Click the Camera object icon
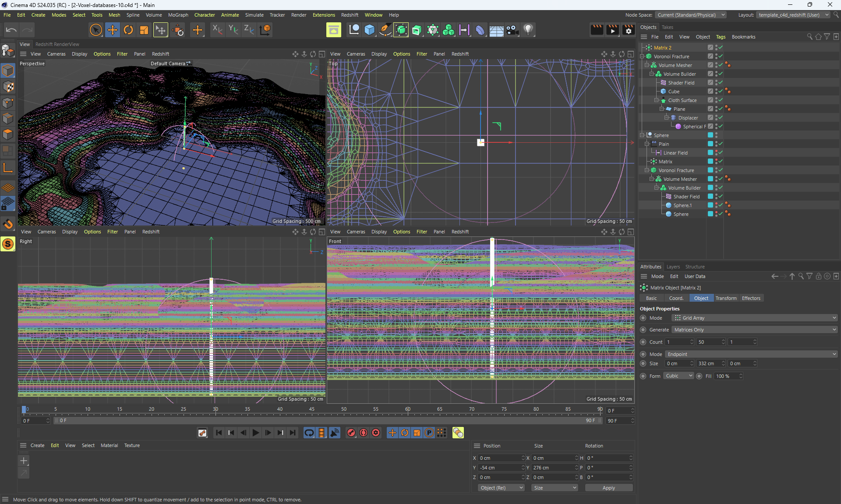This screenshot has height=504, width=841. tap(512, 30)
